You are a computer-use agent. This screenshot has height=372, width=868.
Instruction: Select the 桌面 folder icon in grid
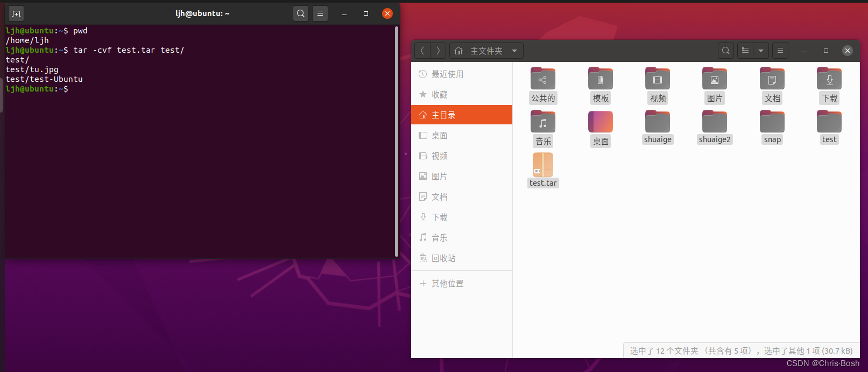click(601, 122)
